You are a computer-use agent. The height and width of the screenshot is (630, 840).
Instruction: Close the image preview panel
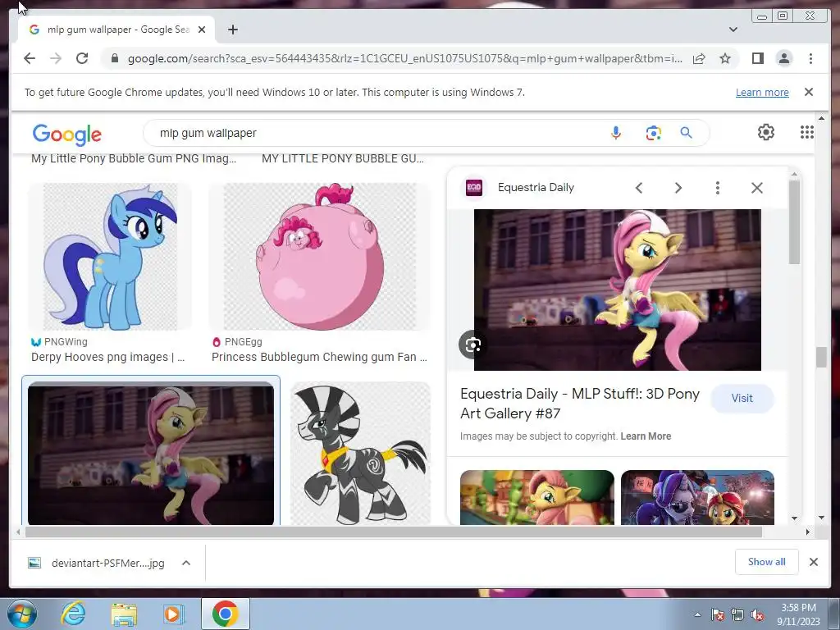[757, 188]
